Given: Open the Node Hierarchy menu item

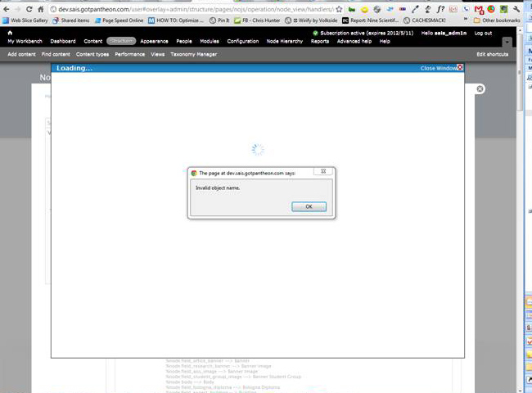Looking at the screenshot, I should [284, 41].
